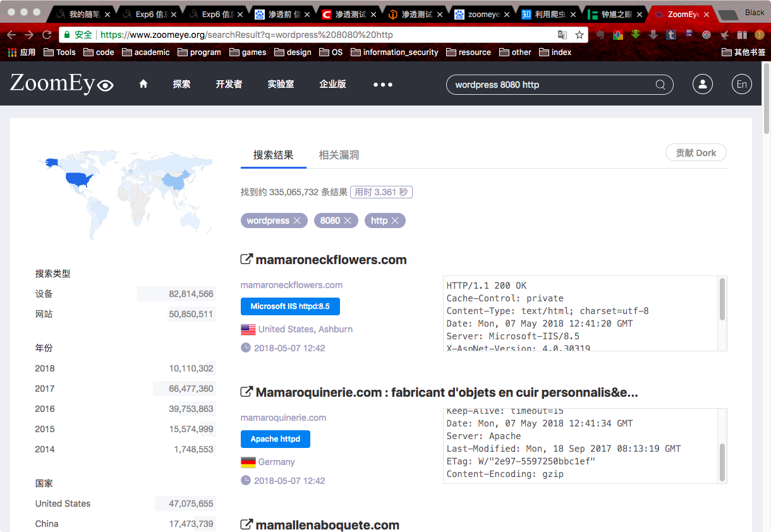Open the three-dots more menu
Image resolution: width=771 pixels, height=532 pixels.
(x=383, y=84)
